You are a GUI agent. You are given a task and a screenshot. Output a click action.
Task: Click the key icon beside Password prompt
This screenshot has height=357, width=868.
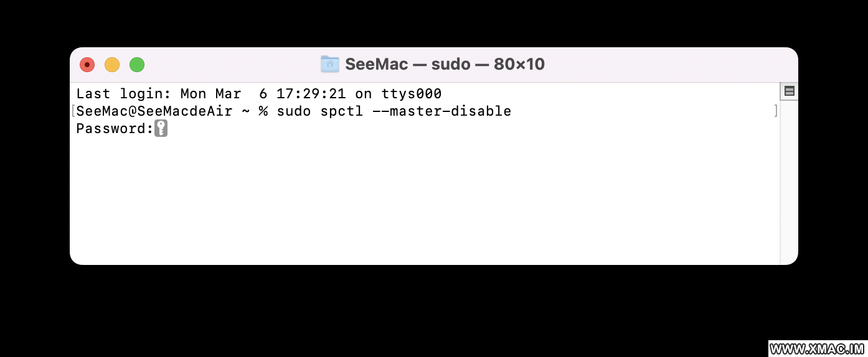(x=161, y=129)
